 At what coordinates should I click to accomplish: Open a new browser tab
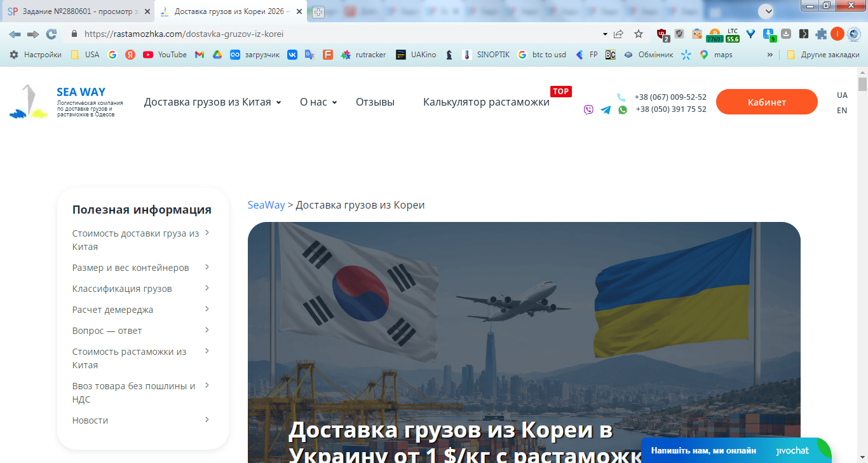318,12
